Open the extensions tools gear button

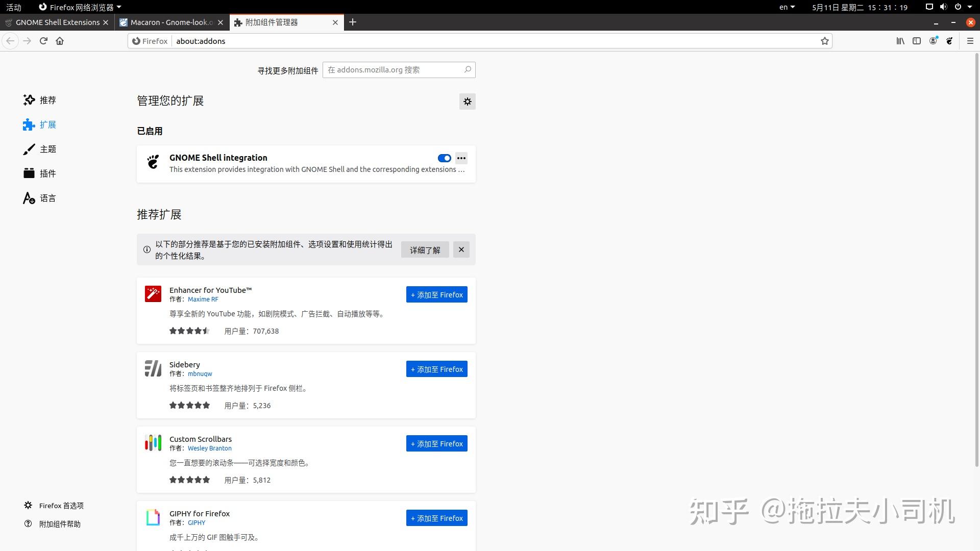click(x=467, y=102)
